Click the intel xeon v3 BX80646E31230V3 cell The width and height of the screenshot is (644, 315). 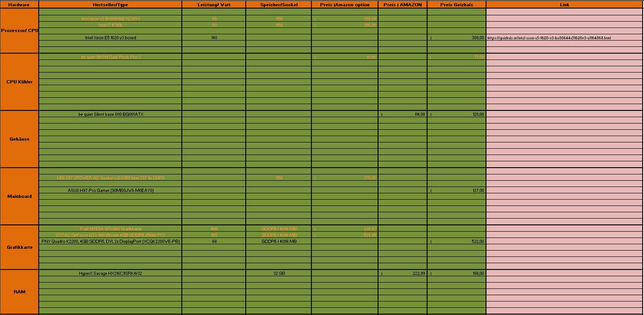(110, 19)
